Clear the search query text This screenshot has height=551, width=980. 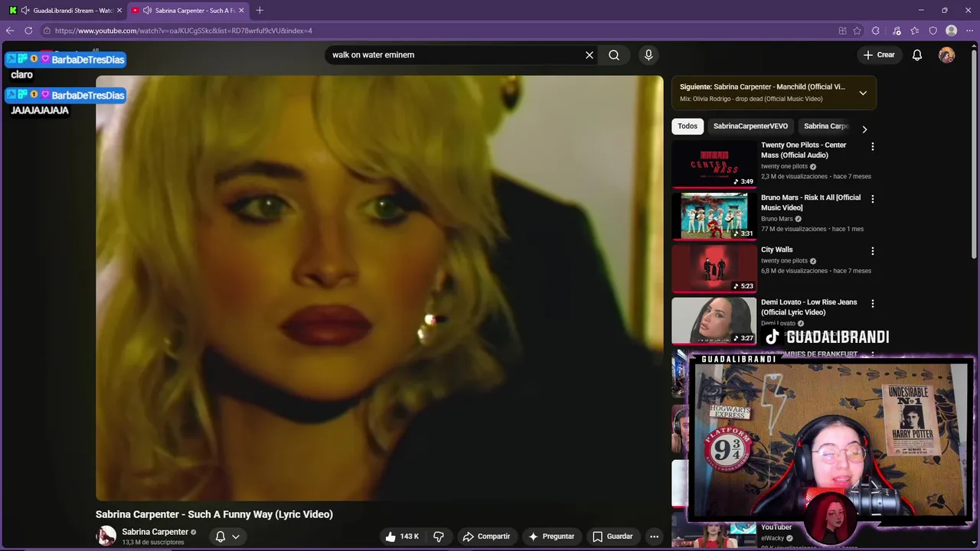click(590, 55)
